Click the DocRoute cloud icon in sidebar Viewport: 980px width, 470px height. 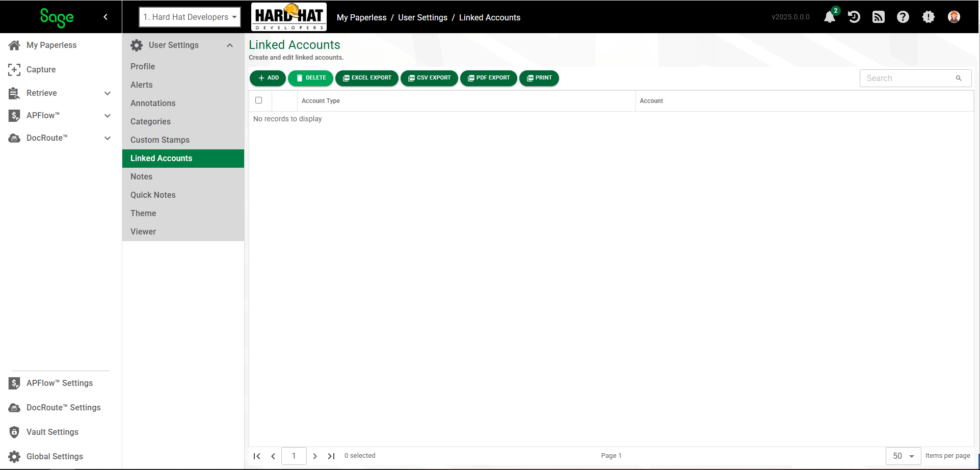(x=14, y=138)
